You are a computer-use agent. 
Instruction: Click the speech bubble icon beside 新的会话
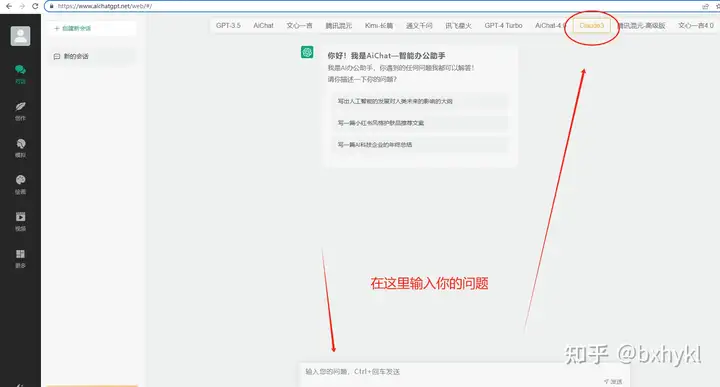pos(57,56)
